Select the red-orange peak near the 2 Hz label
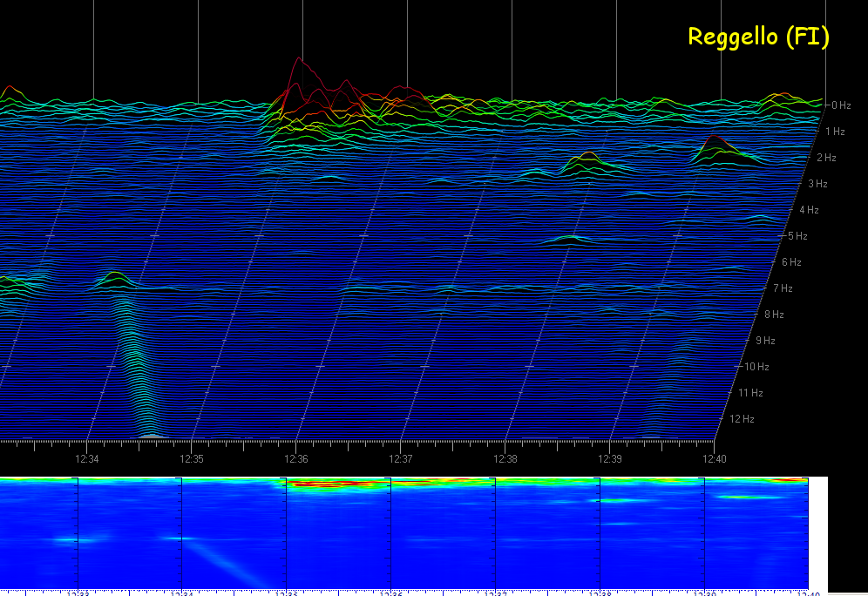868x596 pixels. (x=714, y=141)
